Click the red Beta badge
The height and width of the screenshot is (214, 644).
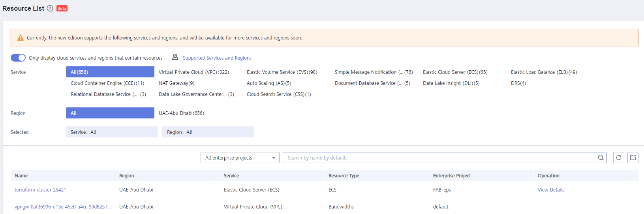[62, 8]
